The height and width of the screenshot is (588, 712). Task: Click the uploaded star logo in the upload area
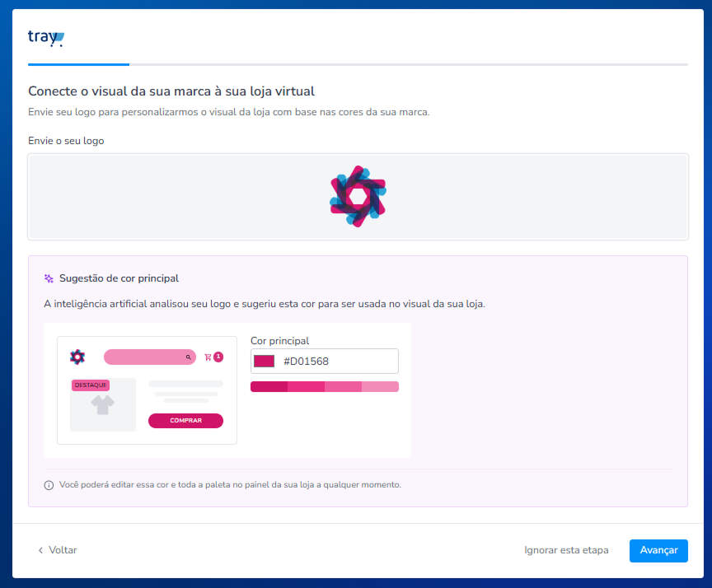click(x=358, y=197)
